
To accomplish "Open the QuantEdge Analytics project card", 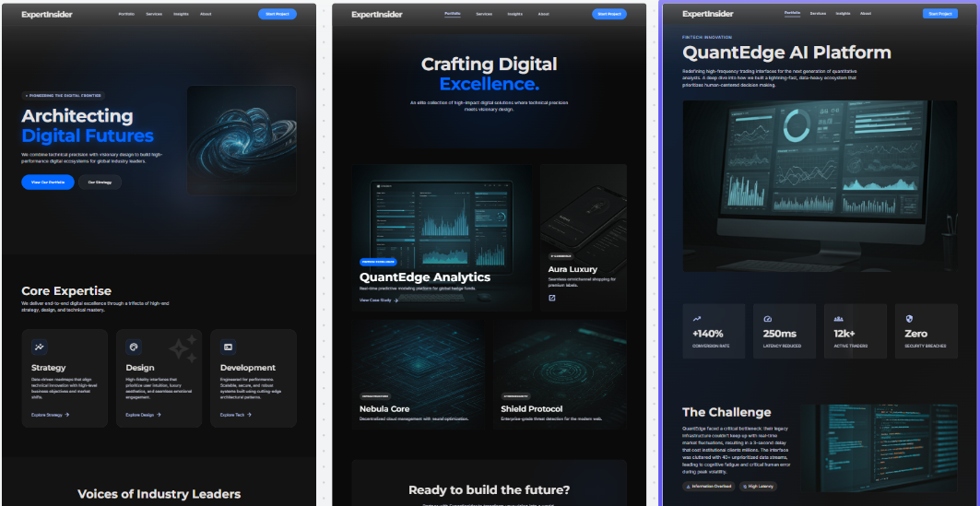I will click(x=442, y=238).
